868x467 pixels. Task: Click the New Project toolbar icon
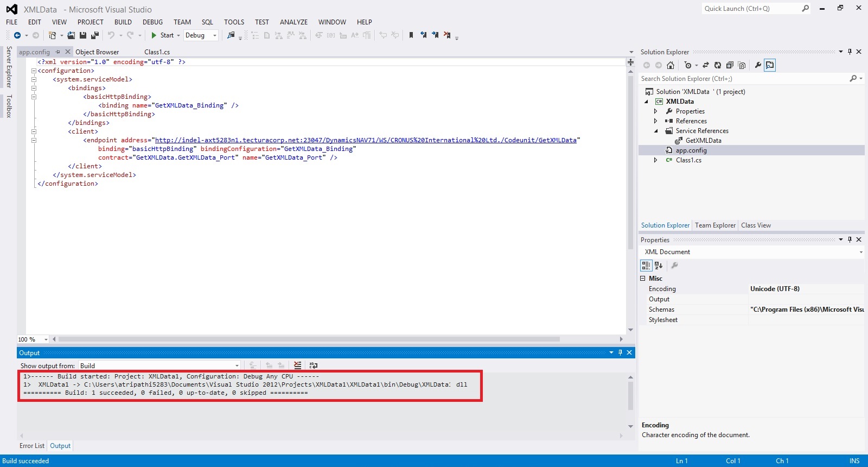click(53, 35)
